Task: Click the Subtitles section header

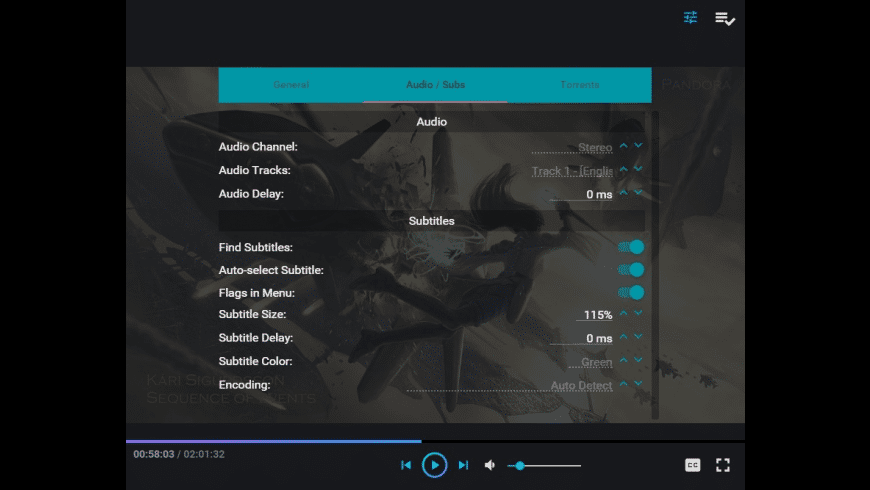Action: coord(432,221)
